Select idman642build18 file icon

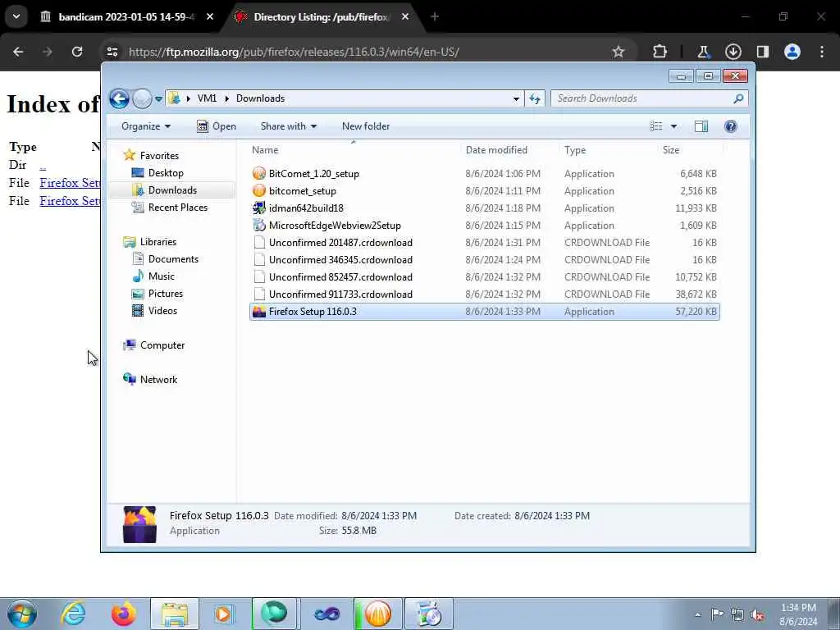pyautogui.click(x=258, y=208)
